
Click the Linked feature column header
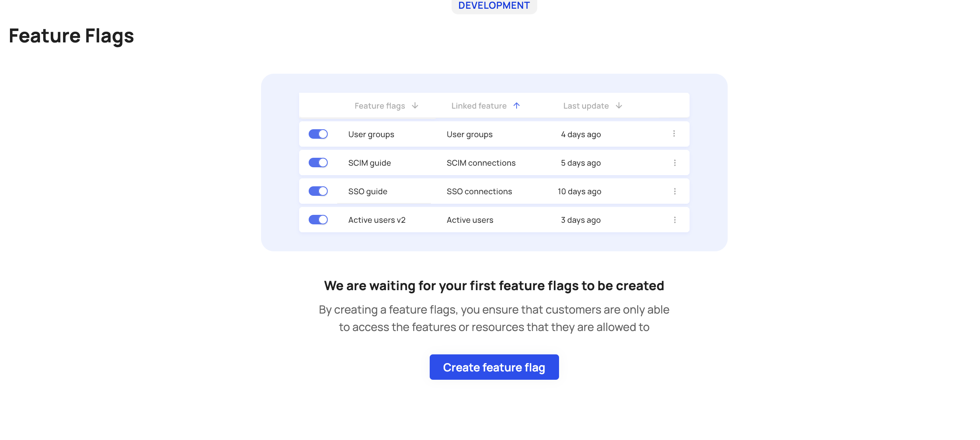click(478, 105)
